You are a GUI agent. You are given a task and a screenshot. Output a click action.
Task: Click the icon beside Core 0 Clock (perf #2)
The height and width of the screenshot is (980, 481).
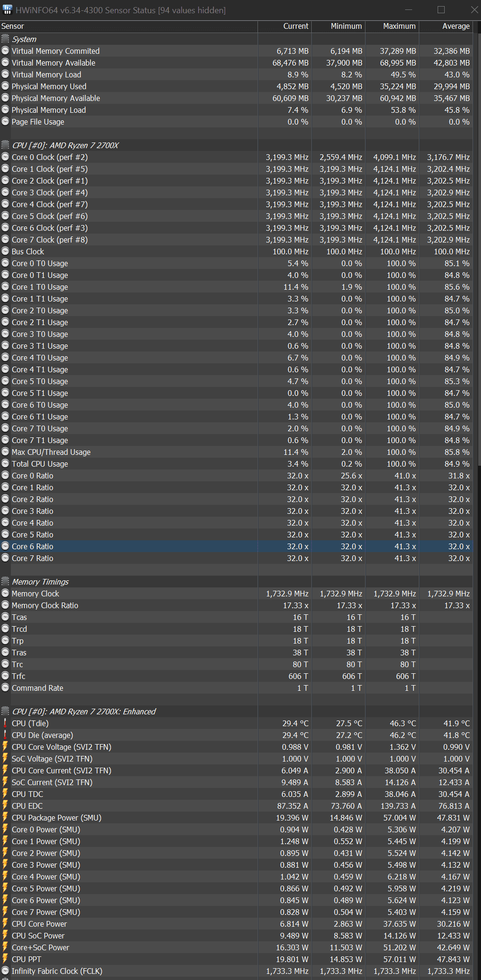pos(5,157)
